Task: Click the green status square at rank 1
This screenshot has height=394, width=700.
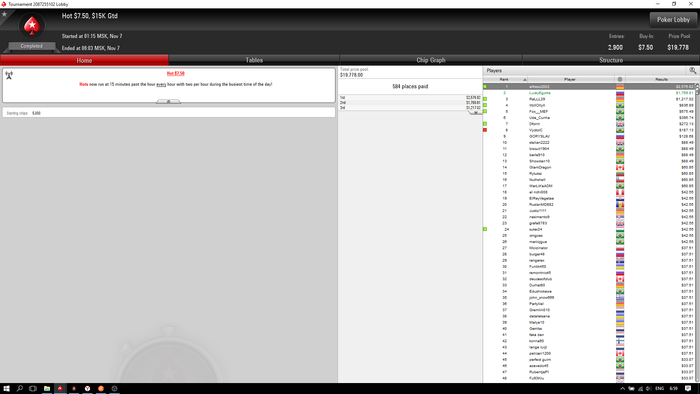Action: [485, 87]
